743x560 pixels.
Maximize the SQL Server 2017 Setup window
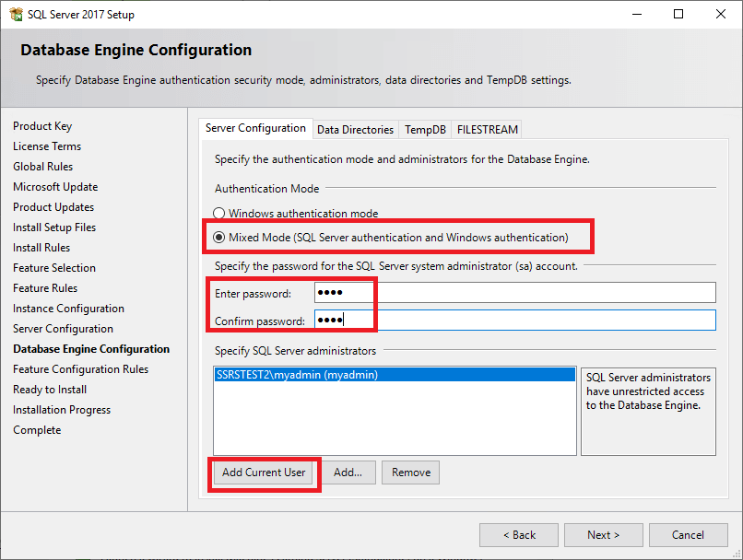coord(678,14)
